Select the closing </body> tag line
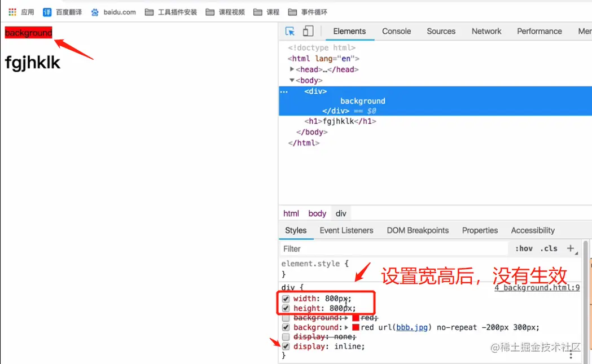 tap(312, 132)
